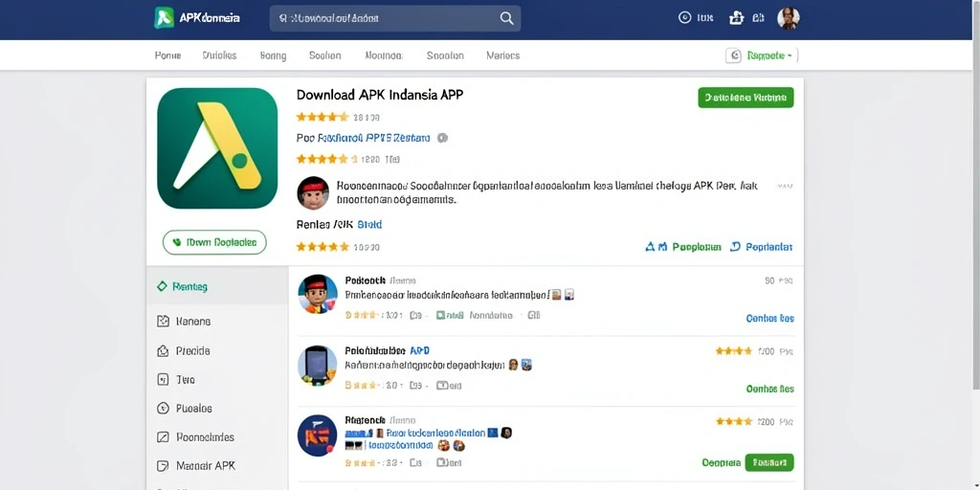Click the solid green button at the app card's top right

click(x=746, y=98)
